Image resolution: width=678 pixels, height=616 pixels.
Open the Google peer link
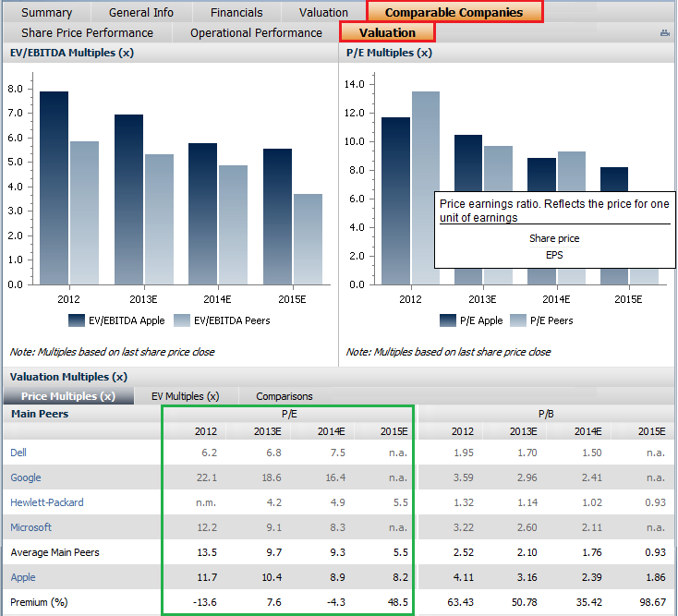tap(26, 477)
